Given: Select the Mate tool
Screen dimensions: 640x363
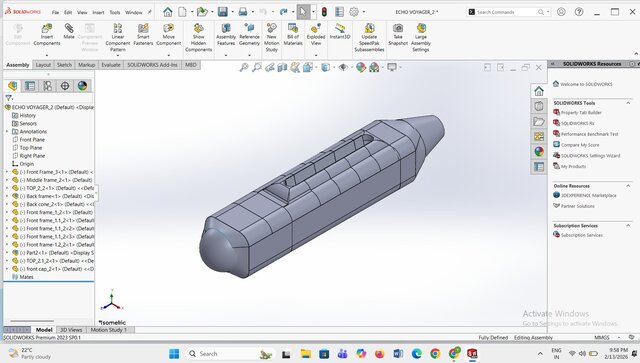Looking at the screenshot, I should click(69, 31).
